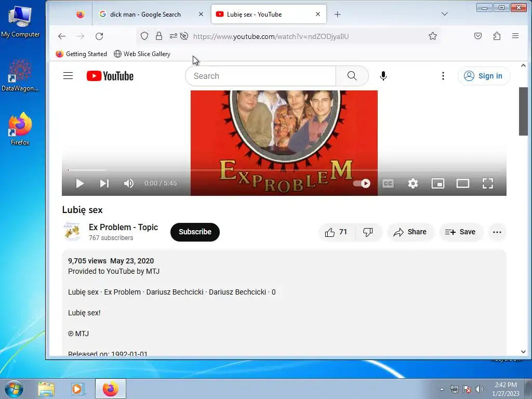Open a new tab
Image resolution: width=532 pixels, height=399 pixels.
337,14
